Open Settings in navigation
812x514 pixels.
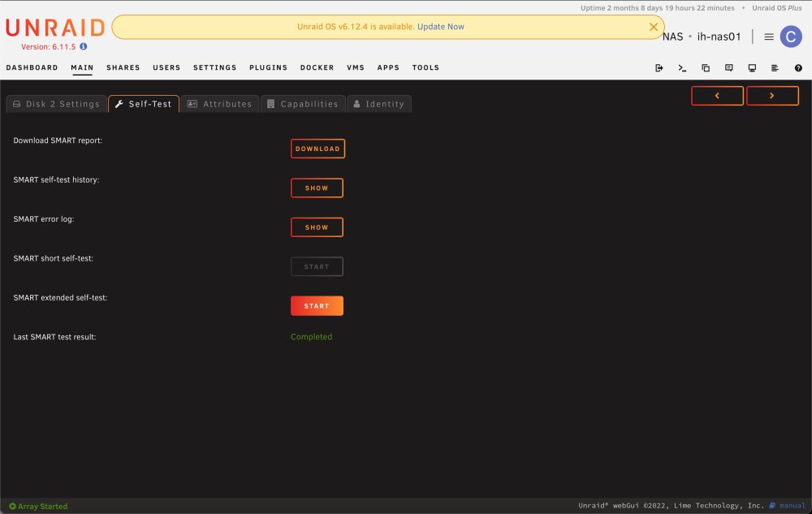click(x=215, y=68)
